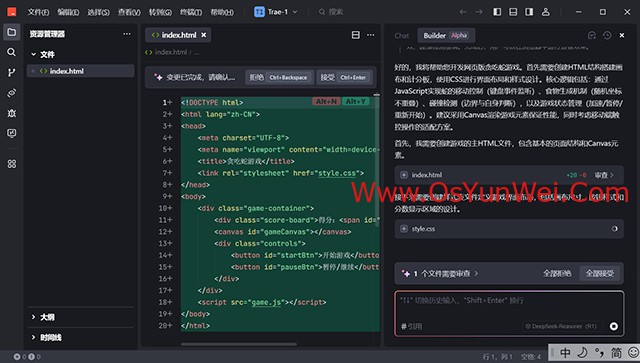Toggle IME punctuation mode
The height and width of the screenshot is (363, 640).
coord(599,352)
